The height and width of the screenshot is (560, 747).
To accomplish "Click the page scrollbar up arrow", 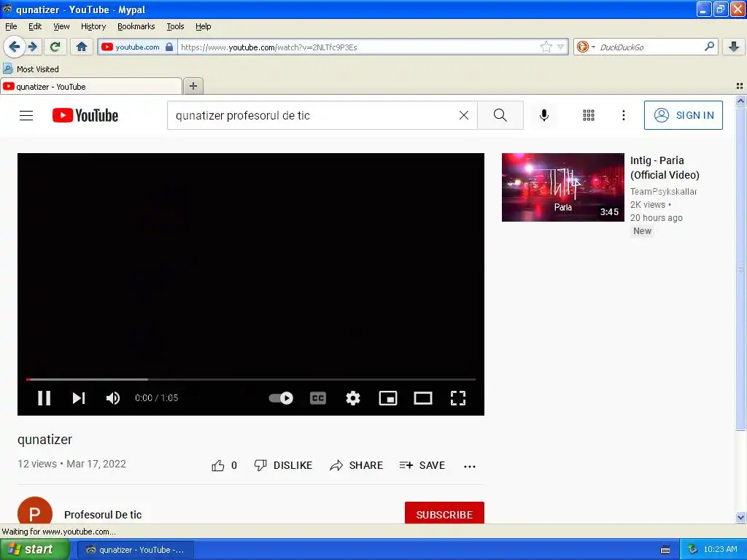I will pyautogui.click(x=740, y=101).
